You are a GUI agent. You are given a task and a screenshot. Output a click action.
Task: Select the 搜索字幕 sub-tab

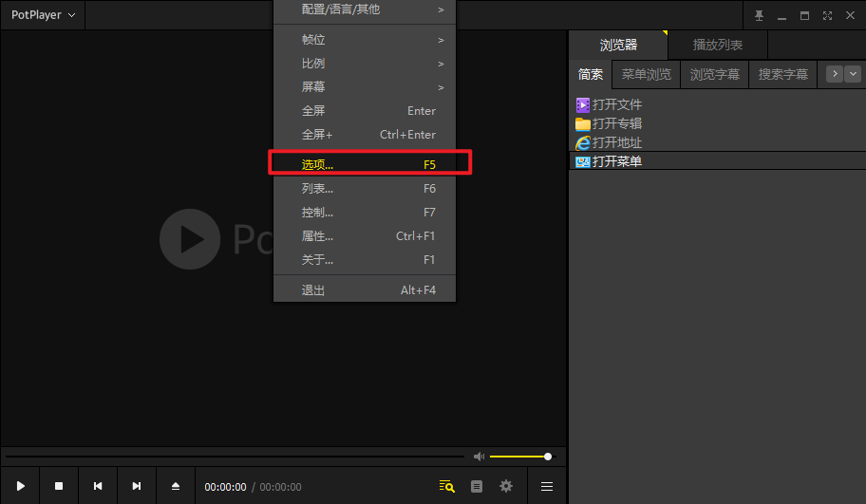pos(783,74)
